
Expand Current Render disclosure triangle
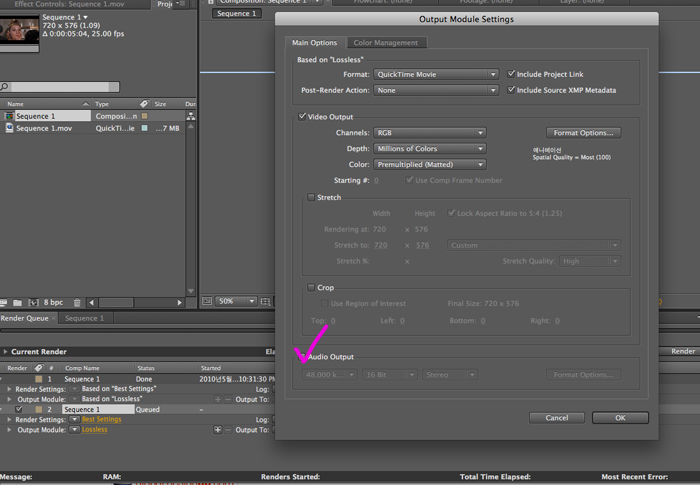5,352
